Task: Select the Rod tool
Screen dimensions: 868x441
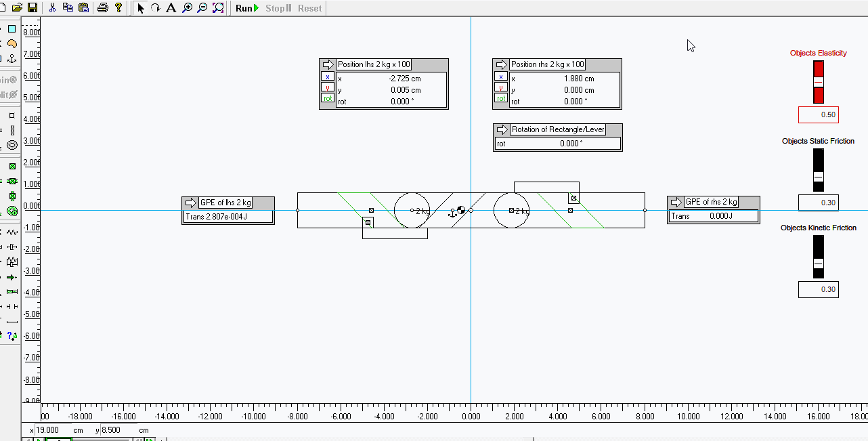Action: 12,321
